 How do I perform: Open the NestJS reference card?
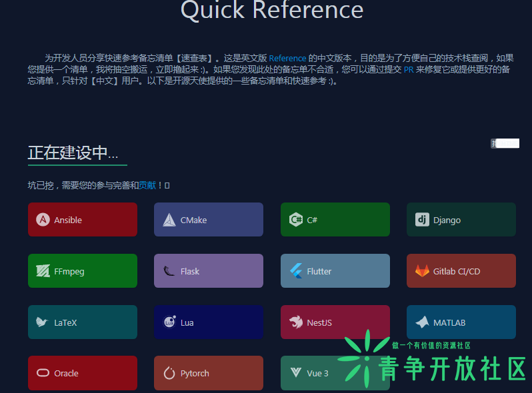click(335, 322)
